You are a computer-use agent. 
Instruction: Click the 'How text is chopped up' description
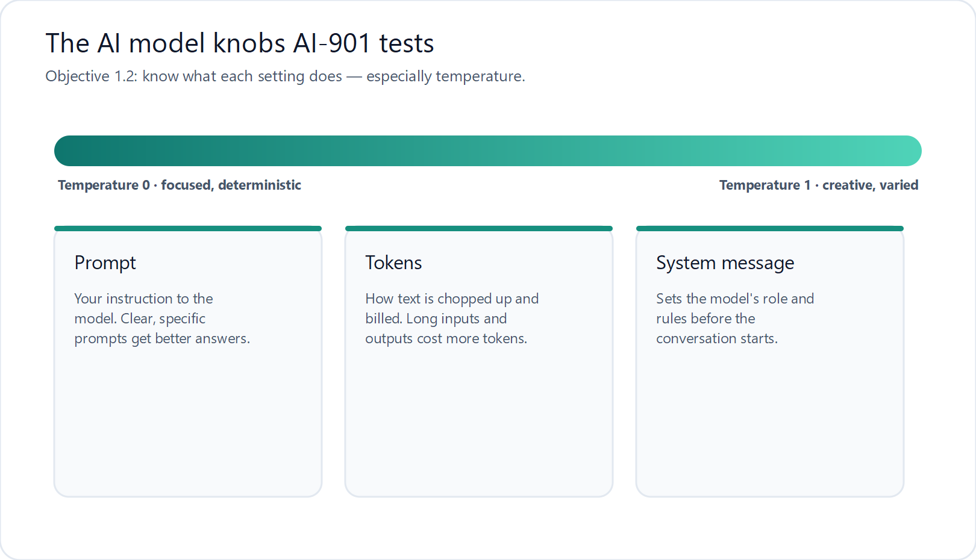452,319
